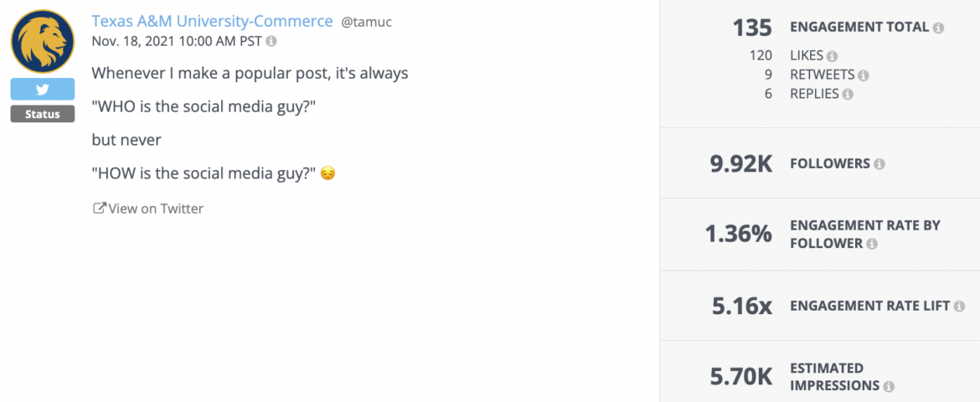980x402 pixels.
Task: Click the gray Status label
Action: tap(43, 115)
